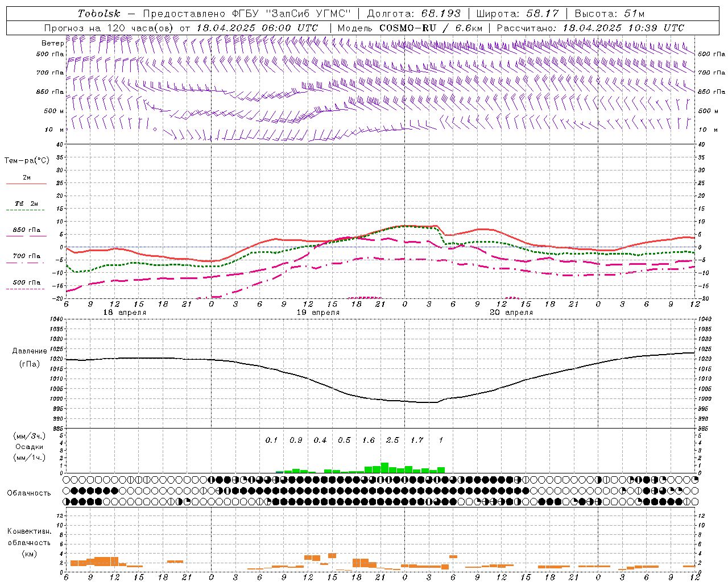
Task: Select the "Конвективн." convective cloud label
Action: pos(29,531)
